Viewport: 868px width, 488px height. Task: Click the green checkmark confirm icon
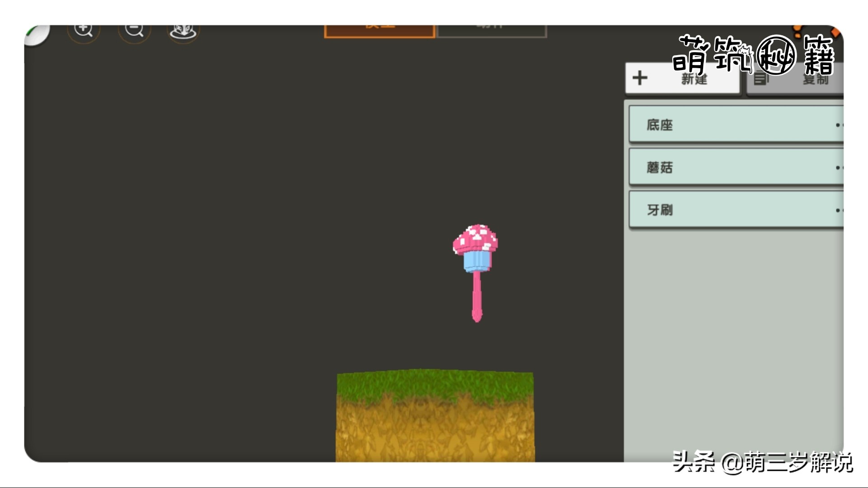tap(36, 34)
